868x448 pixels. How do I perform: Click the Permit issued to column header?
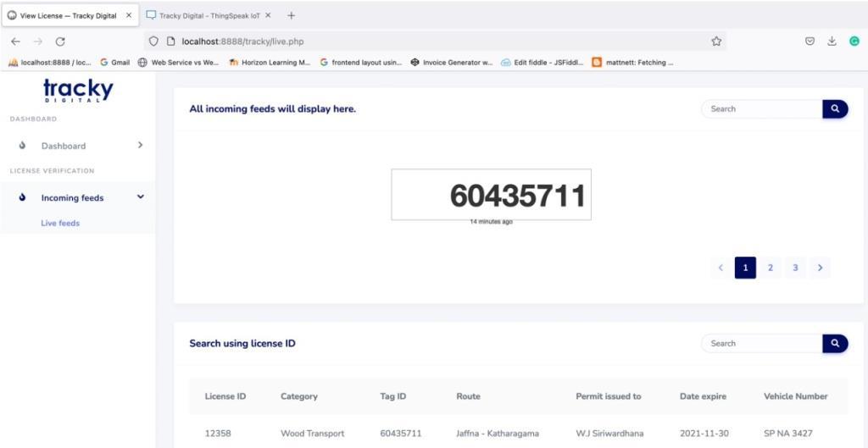(x=609, y=396)
